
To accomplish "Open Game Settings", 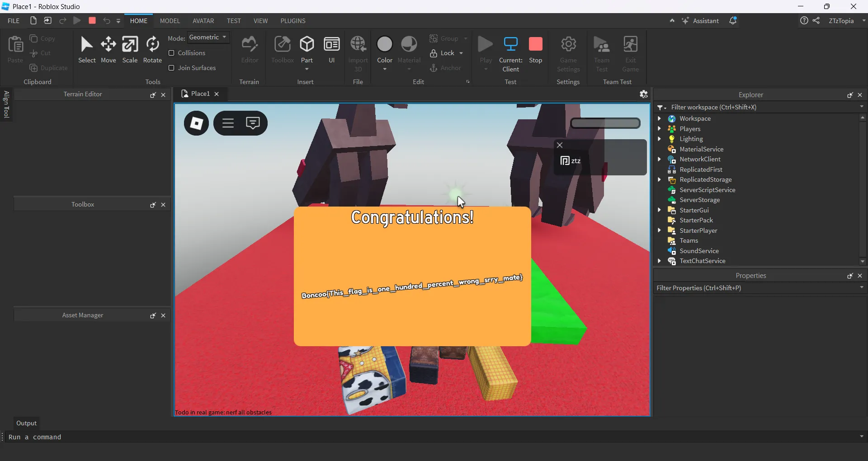I will pyautogui.click(x=568, y=54).
